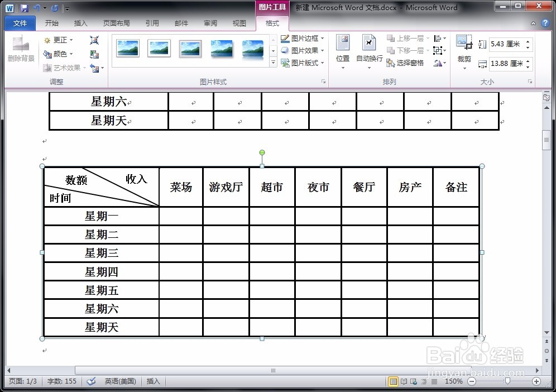Click the proofing checkmark icon in status bar
556x392 pixels.
[91, 381]
